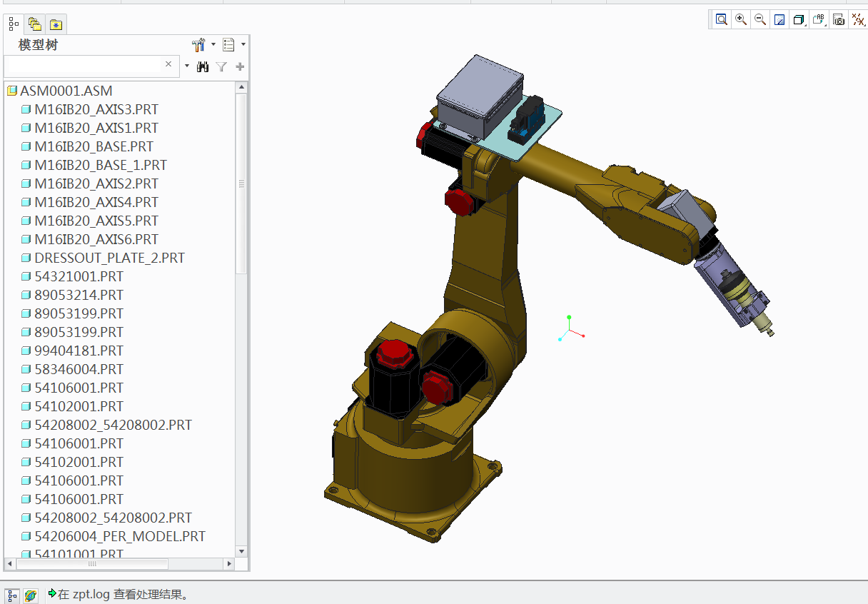868x604 pixels.
Task: Click the coordinate system triad in viewport
Action: coord(570,328)
